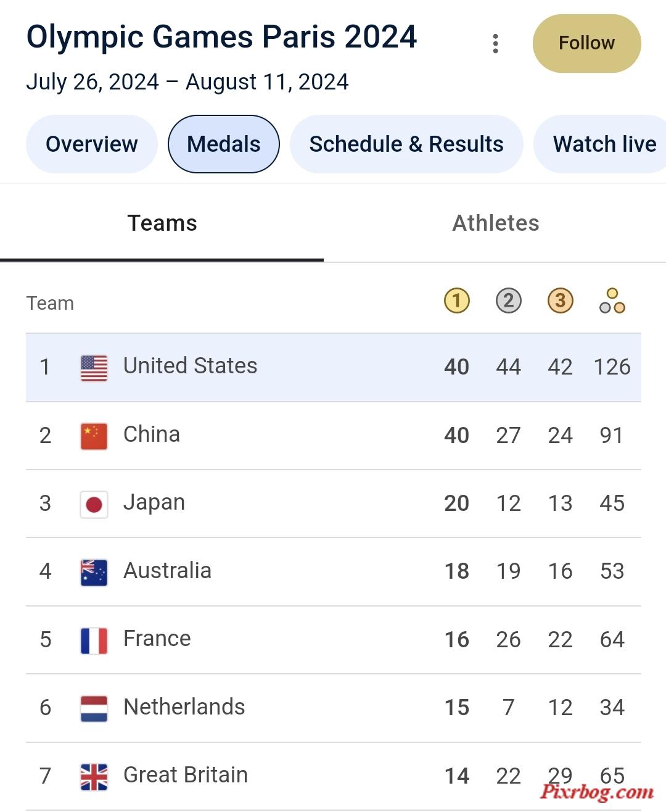Switch to the Overview tab
This screenshot has height=812, width=666.
point(91,144)
